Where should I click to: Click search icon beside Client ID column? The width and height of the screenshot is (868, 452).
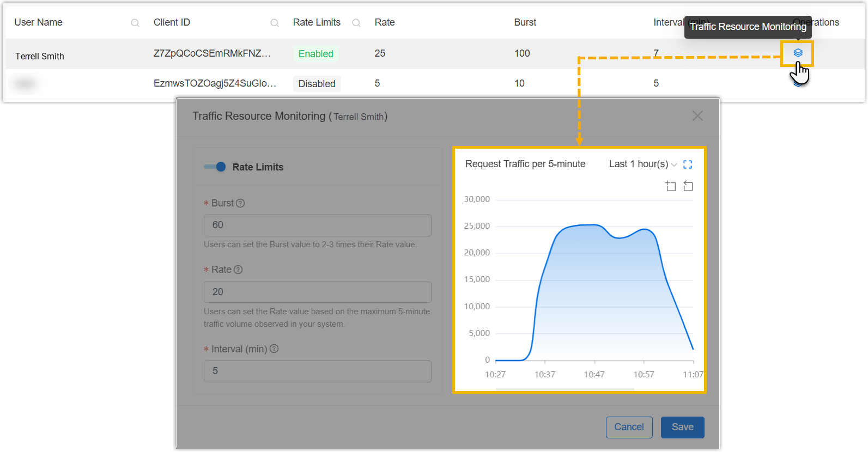275,23
